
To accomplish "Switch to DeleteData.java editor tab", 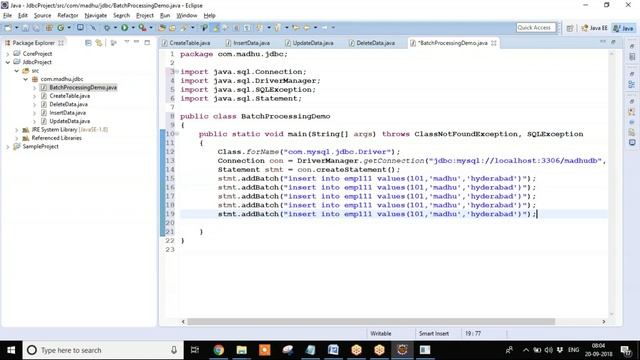I will [x=372, y=43].
